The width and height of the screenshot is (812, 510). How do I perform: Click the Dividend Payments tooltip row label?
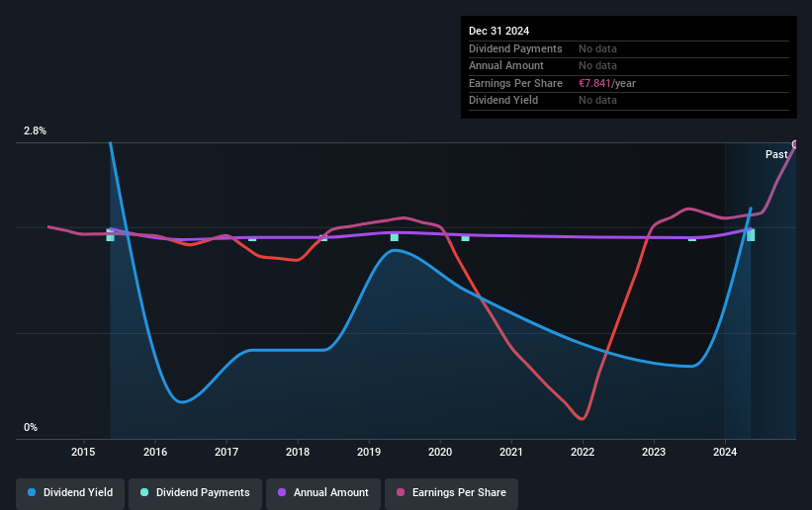pos(515,48)
